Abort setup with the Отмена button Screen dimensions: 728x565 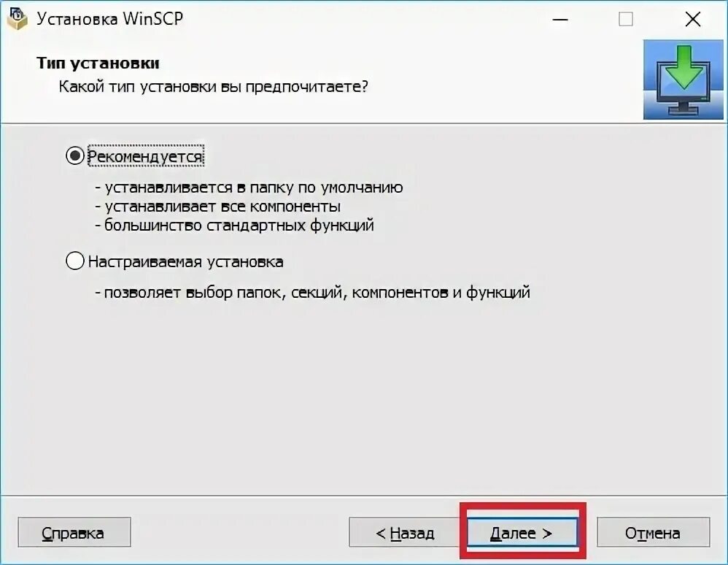click(654, 532)
